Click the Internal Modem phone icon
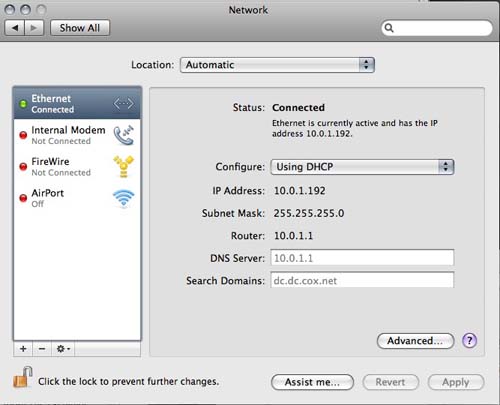This screenshot has height=405, width=500. tap(124, 135)
